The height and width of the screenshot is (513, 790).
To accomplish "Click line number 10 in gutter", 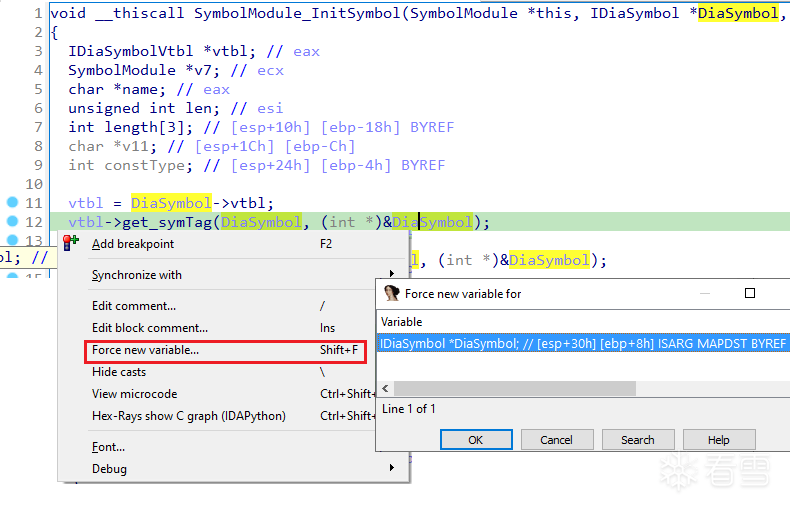I will pyautogui.click(x=34, y=184).
